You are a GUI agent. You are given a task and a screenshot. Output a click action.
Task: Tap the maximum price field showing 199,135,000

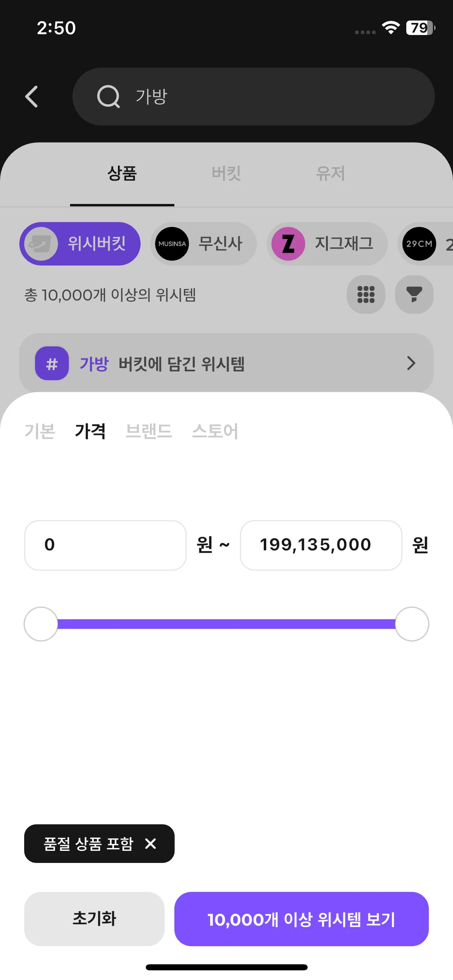tap(321, 545)
